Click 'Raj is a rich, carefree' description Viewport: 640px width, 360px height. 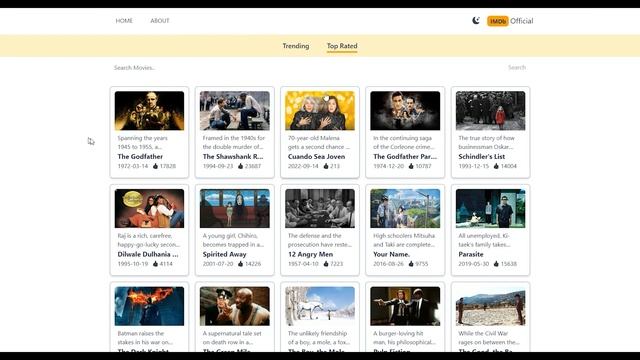pyautogui.click(x=149, y=240)
